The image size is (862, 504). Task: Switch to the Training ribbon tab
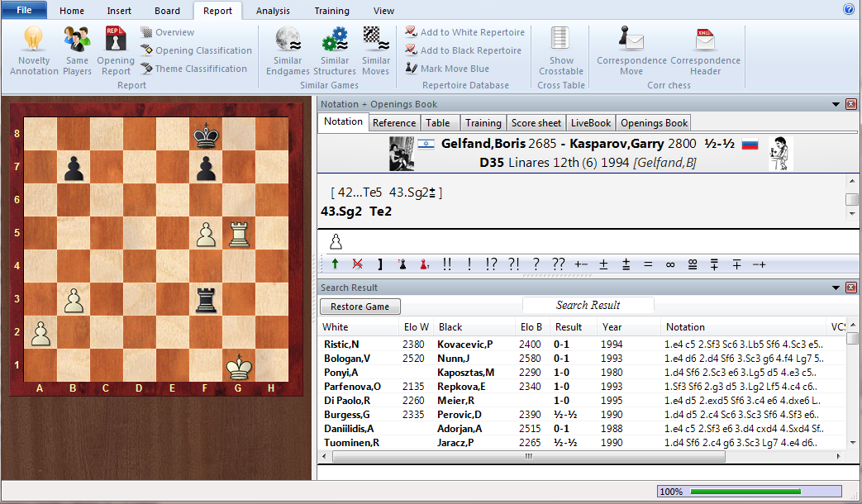(x=331, y=11)
